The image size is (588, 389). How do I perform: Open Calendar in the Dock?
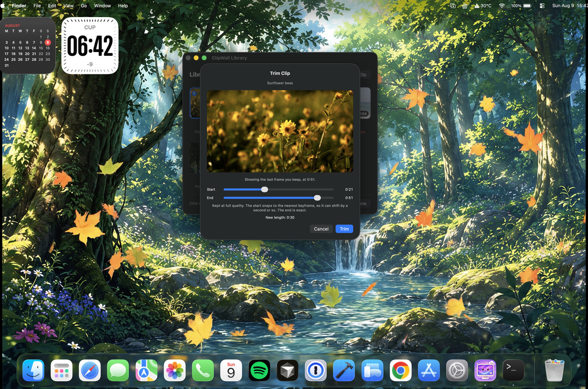pyautogui.click(x=231, y=370)
